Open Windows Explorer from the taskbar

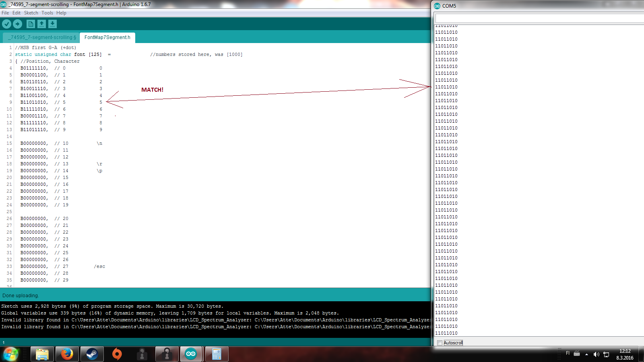42,354
